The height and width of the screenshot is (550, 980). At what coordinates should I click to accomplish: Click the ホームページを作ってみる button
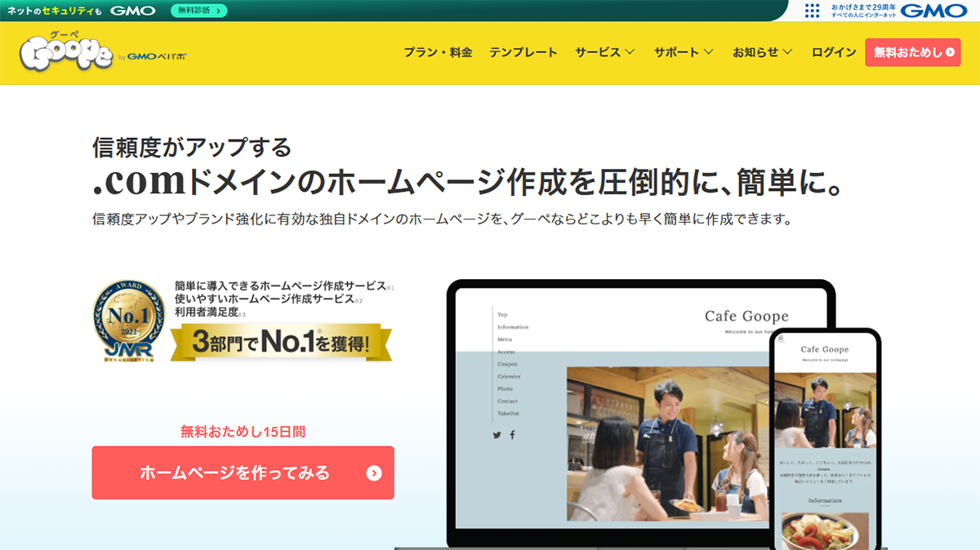point(241,472)
